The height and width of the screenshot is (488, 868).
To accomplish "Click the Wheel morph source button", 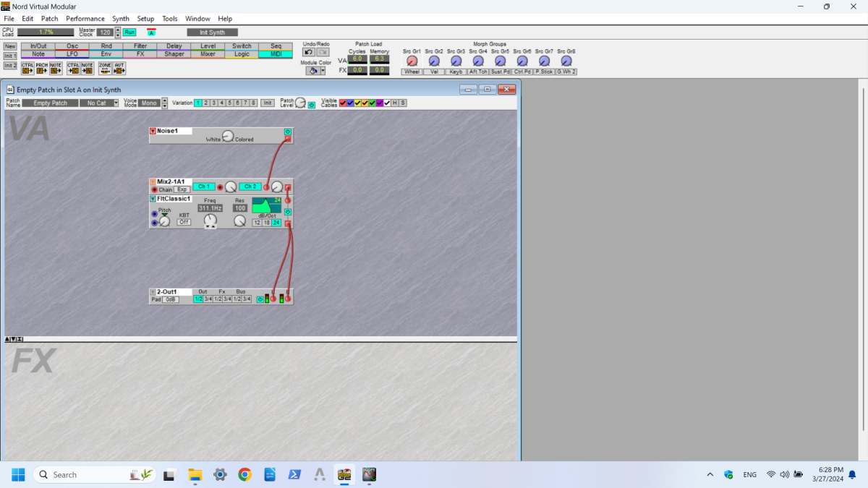I will click(x=412, y=72).
